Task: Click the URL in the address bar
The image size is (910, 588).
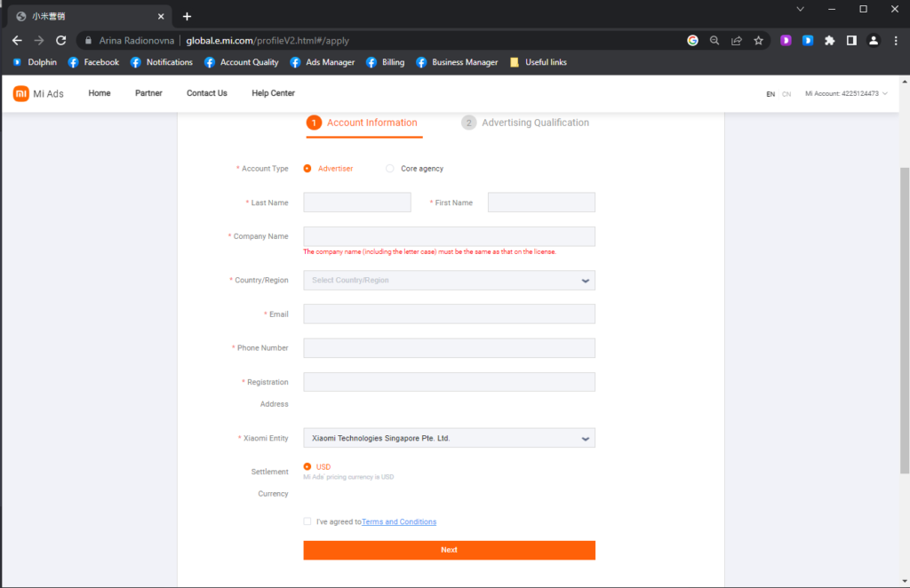Action: pos(267,41)
